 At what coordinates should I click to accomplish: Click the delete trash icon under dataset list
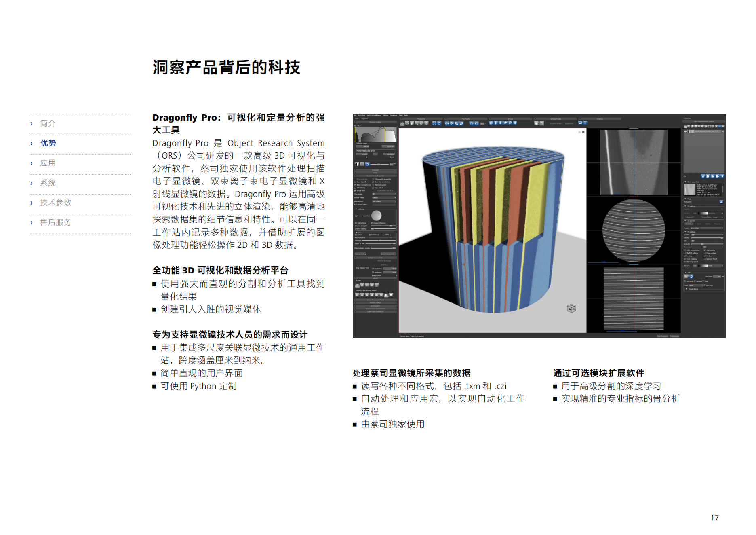click(x=722, y=176)
